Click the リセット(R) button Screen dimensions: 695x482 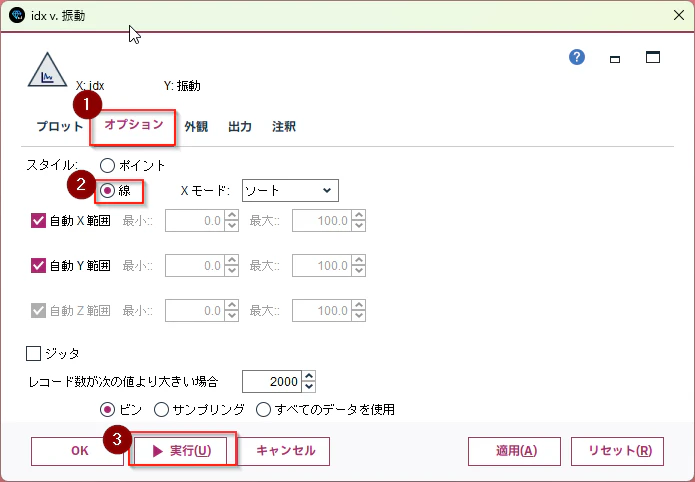pos(617,451)
